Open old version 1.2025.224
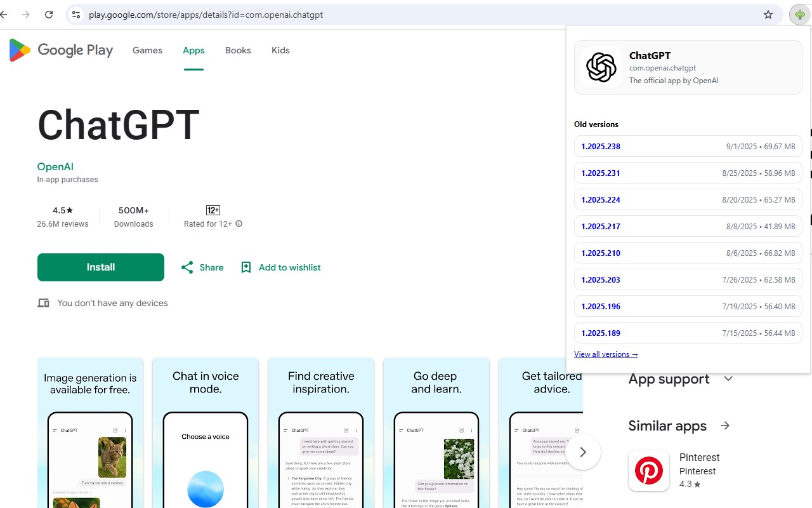Screen dimensions: 812x508 click(688, 199)
